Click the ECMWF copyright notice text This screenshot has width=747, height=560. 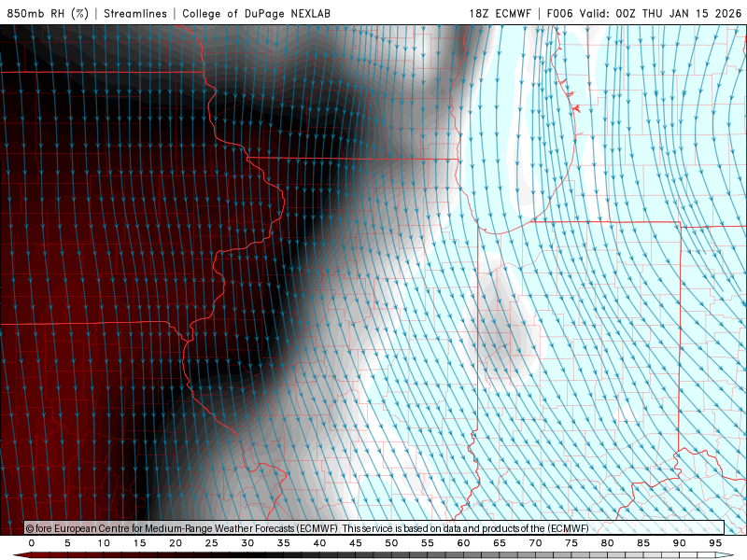(307, 528)
